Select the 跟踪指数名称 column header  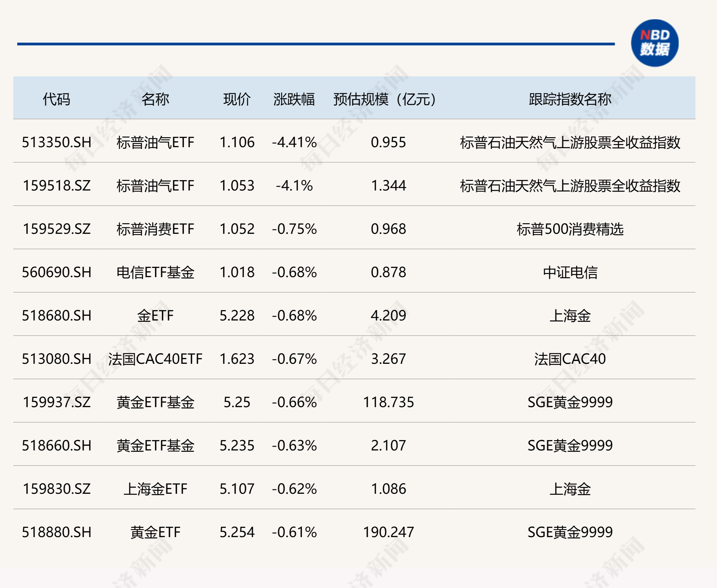pos(570,99)
